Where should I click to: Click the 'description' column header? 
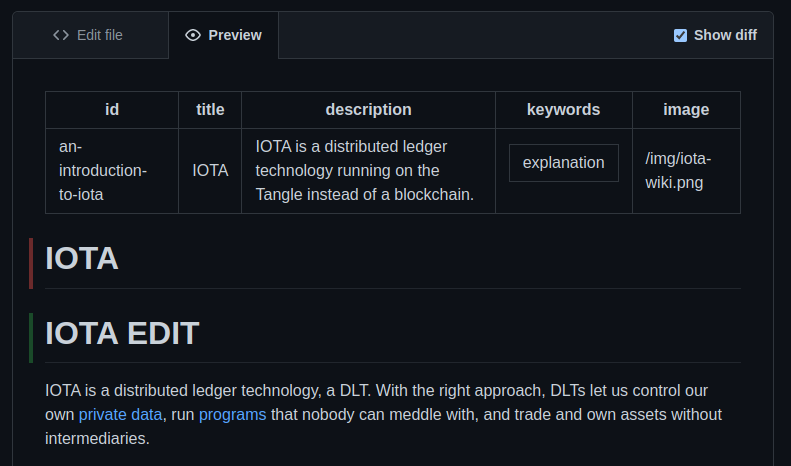coord(368,110)
